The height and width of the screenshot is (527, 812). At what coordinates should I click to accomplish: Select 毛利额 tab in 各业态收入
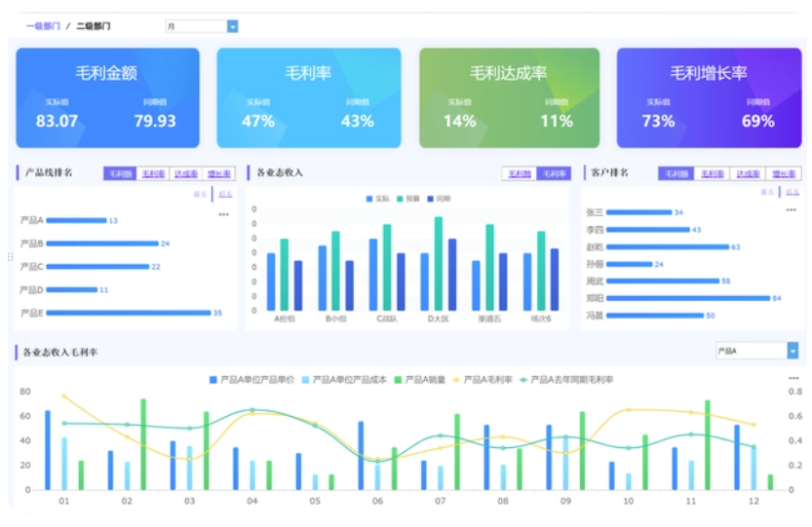520,173
